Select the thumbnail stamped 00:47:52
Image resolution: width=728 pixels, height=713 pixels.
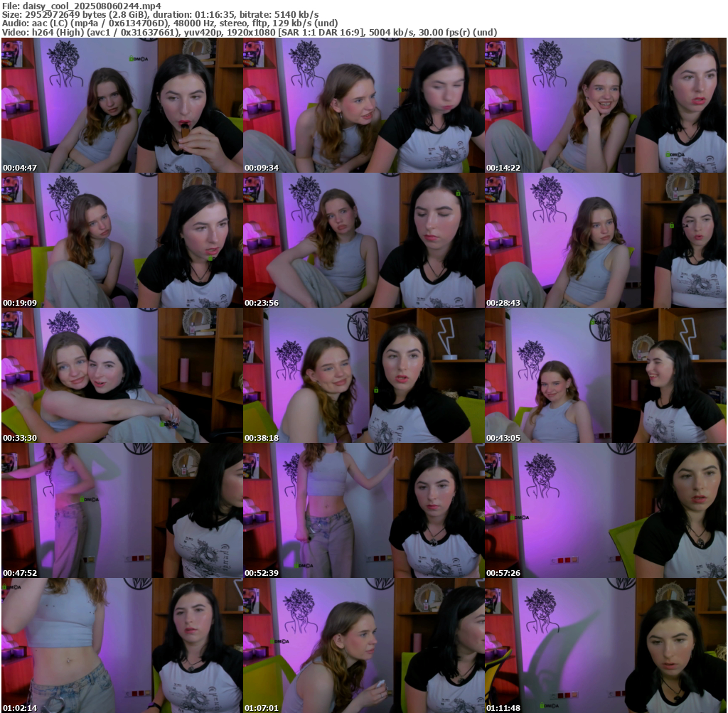(x=122, y=510)
